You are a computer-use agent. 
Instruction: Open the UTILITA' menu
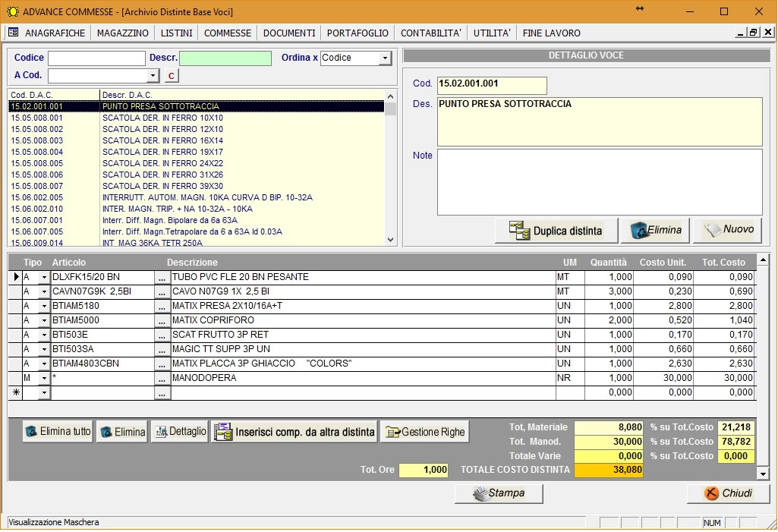click(x=492, y=33)
